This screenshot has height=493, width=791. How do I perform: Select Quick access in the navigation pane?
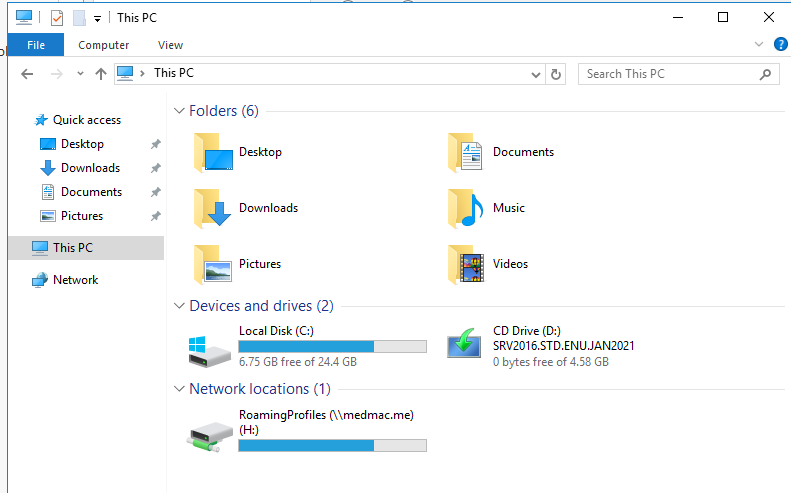pyautogui.click(x=87, y=120)
